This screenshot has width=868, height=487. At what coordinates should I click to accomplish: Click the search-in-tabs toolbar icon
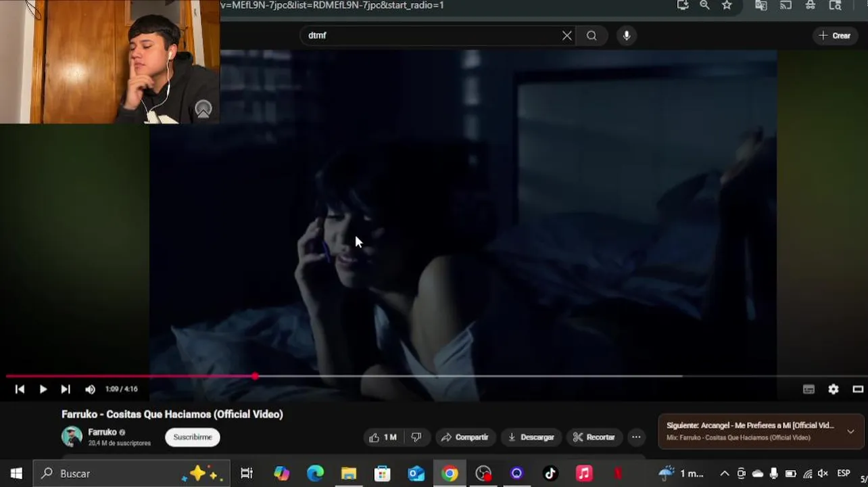tap(836, 5)
